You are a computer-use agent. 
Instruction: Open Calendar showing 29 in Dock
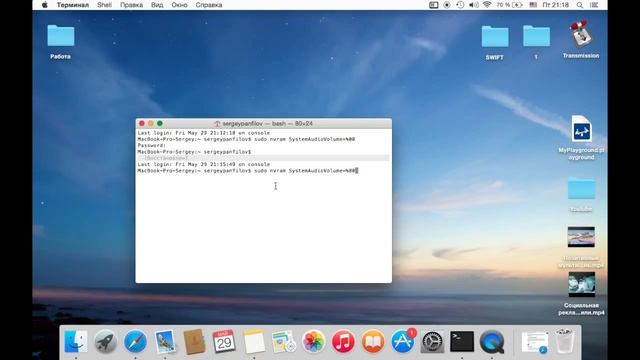point(224,341)
